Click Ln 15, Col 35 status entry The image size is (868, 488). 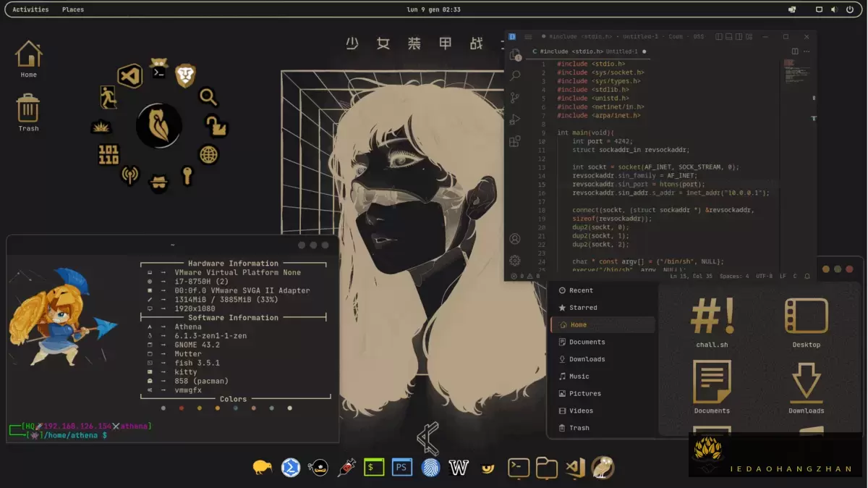(691, 277)
